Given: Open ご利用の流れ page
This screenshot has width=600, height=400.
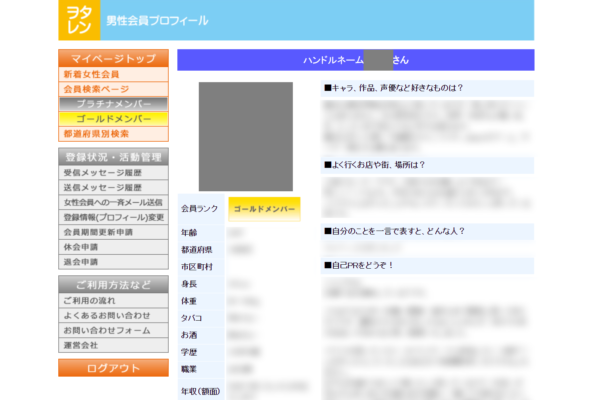Looking at the screenshot, I should pos(113,300).
